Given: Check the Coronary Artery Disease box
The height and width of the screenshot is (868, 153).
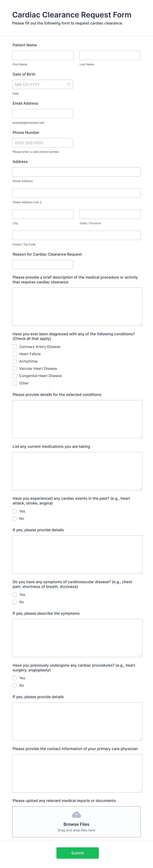Looking at the screenshot, I should point(14,346).
